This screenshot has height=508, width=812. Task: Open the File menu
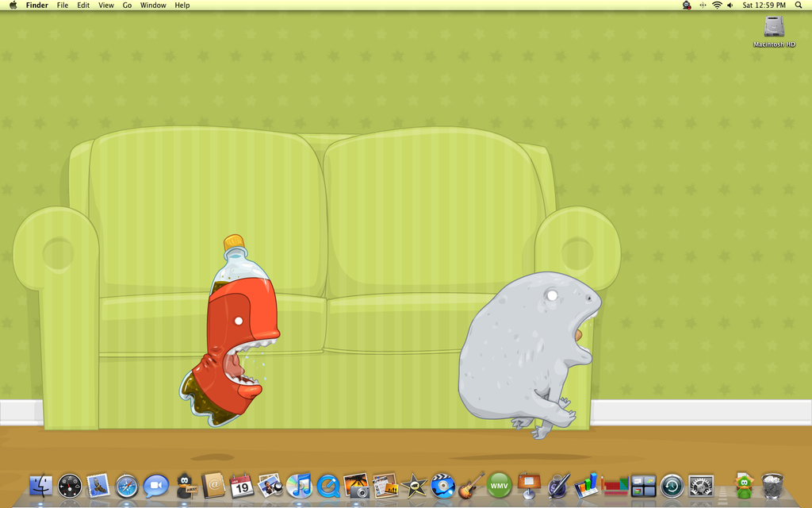click(x=63, y=6)
